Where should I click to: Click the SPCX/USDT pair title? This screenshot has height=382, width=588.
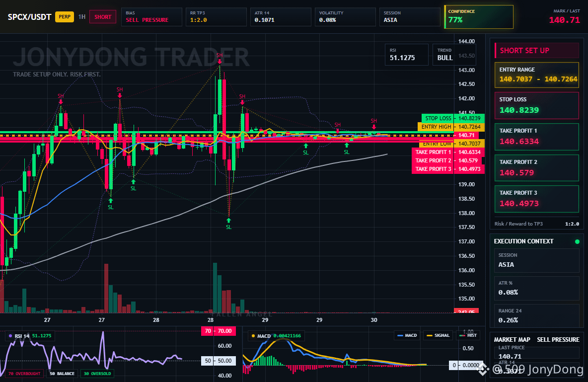pos(30,17)
